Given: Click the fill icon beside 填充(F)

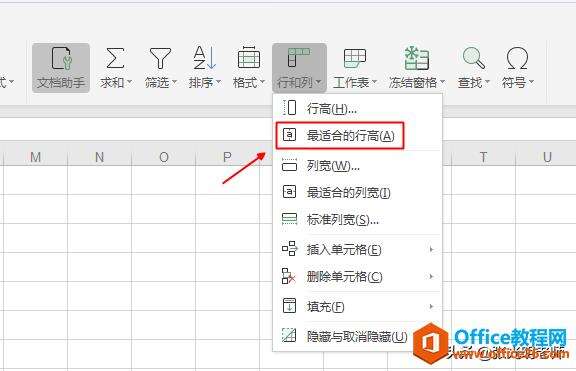Looking at the screenshot, I should point(289,306).
